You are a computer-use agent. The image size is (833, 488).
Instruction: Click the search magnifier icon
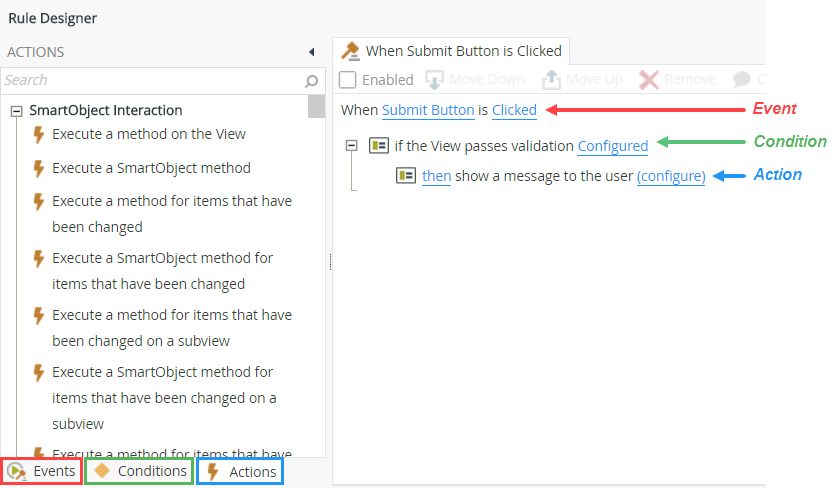[x=312, y=81]
